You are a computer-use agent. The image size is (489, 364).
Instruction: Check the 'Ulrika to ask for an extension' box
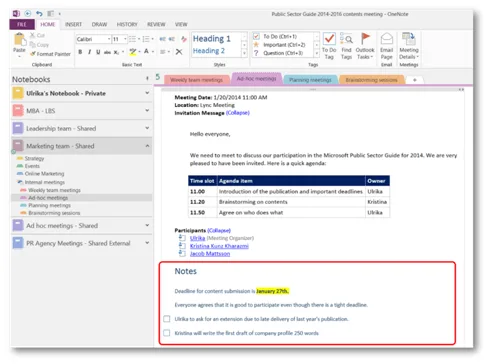click(167, 319)
